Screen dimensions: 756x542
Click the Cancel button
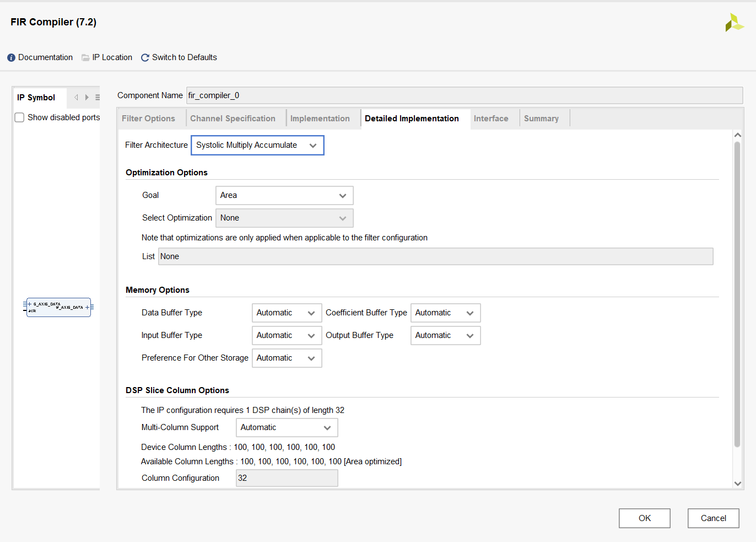(714, 518)
